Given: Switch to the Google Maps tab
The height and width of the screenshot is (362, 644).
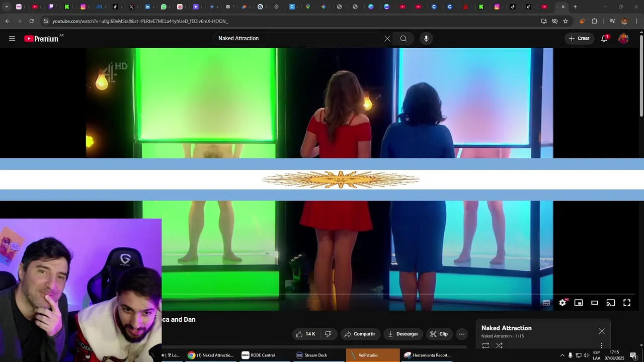Looking at the screenshot, I should [308, 7].
